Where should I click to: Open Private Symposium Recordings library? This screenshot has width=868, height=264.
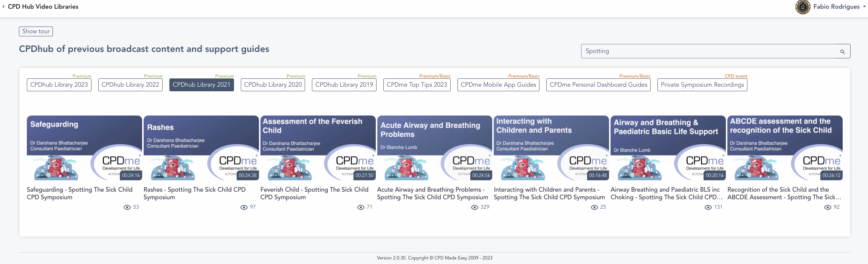(702, 85)
